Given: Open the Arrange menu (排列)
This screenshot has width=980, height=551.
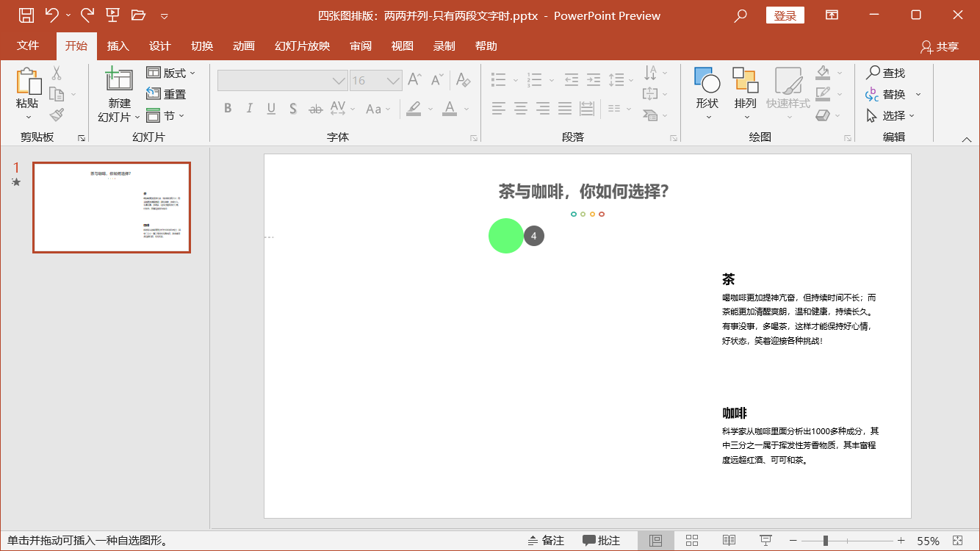Looking at the screenshot, I should [746, 94].
